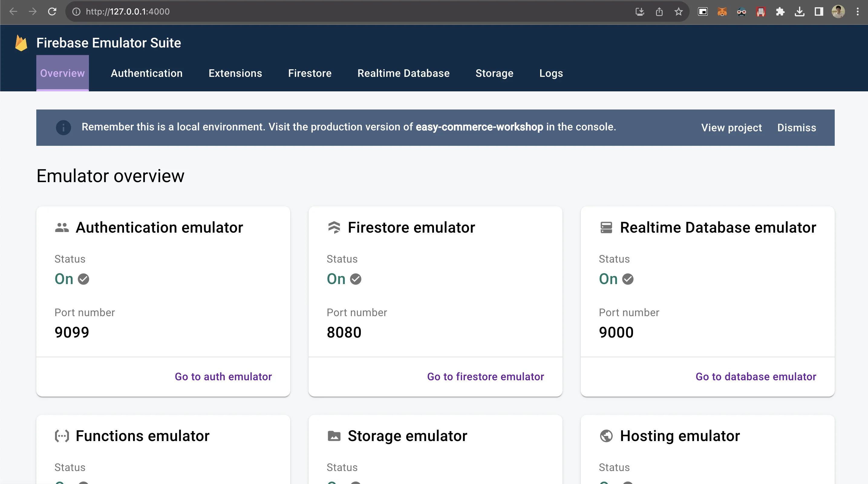Image resolution: width=868 pixels, height=484 pixels.
Task: Click the Authentication emulator people icon
Action: pos(62,227)
